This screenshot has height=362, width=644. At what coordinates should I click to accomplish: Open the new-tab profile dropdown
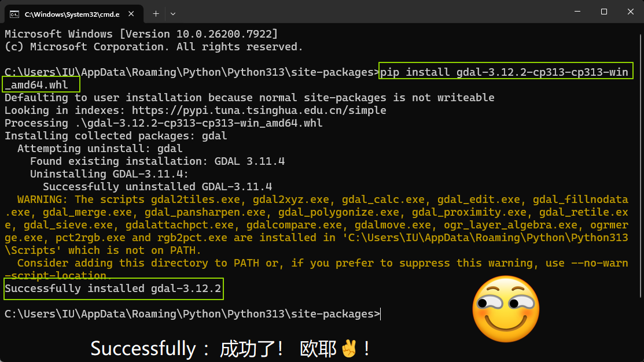(x=173, y=14)
